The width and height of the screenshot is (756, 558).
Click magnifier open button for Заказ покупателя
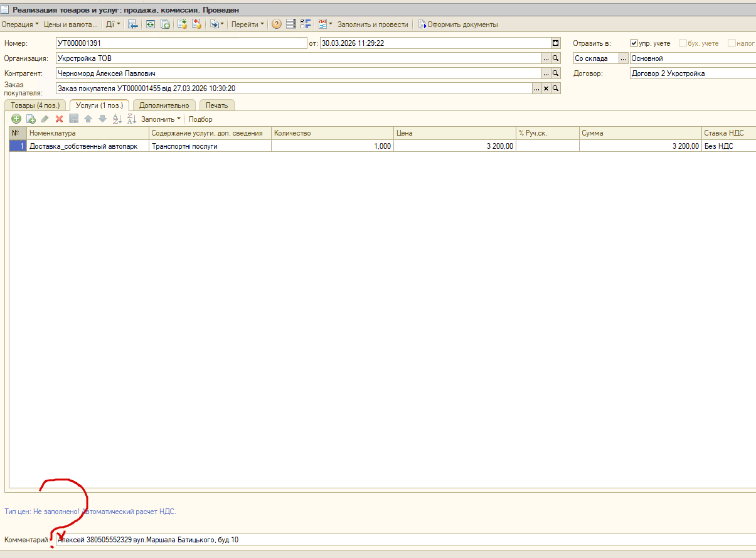(555, 89)
